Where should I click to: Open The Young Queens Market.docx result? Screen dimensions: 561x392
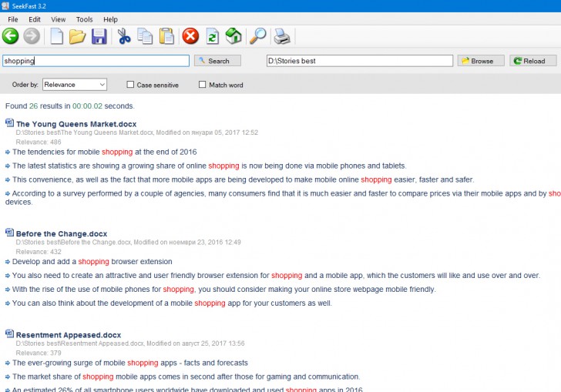coord(76,124)
